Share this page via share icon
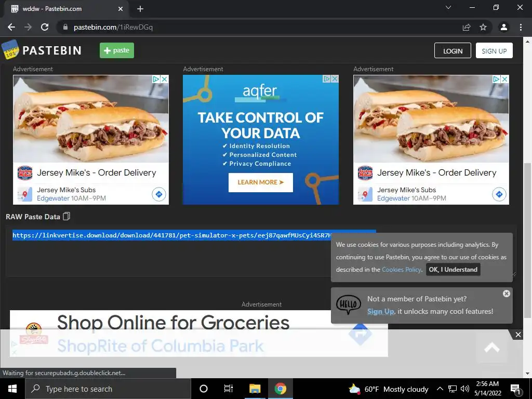This screenshot has height=399, width=532. [x=467, y=27]
